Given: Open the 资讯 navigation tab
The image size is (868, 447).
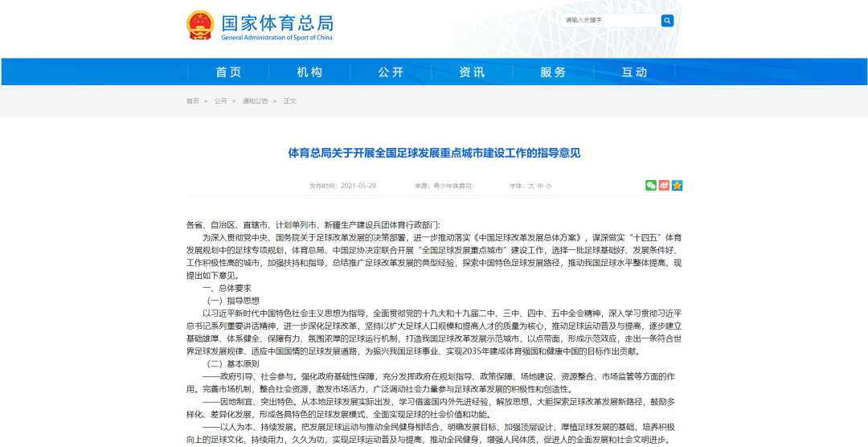Looking at the screenshot, I should 473,72.
